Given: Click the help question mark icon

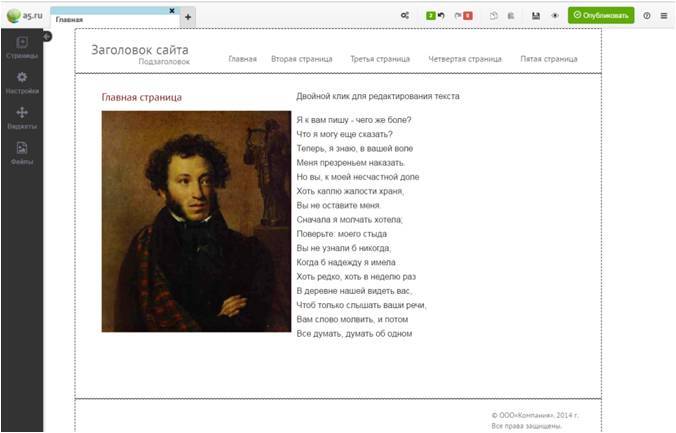Looking at the screenshot, I should 646,16.
